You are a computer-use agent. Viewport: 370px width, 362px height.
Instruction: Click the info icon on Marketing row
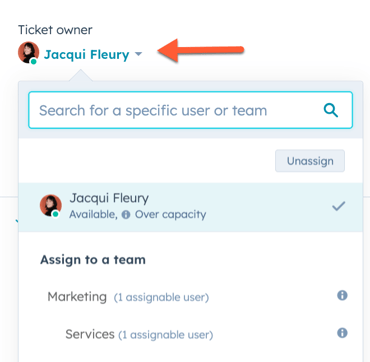click(x=342, y=295)
